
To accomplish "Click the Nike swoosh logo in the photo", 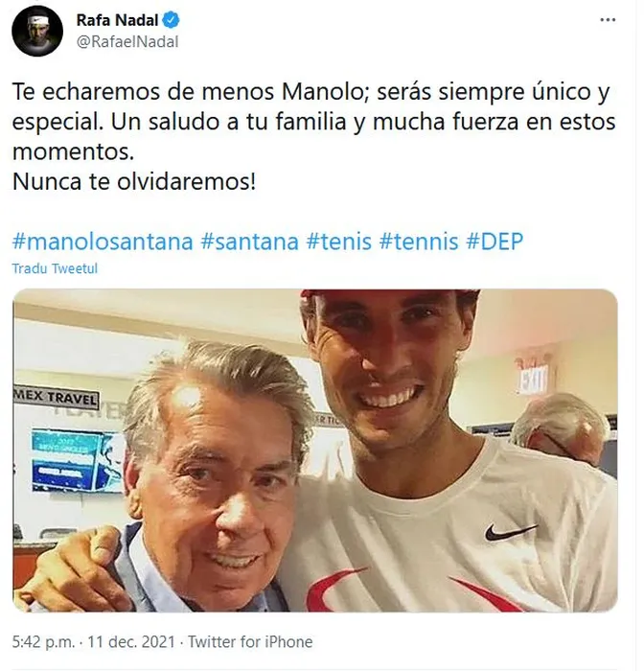I will click(x=510, y=532).
